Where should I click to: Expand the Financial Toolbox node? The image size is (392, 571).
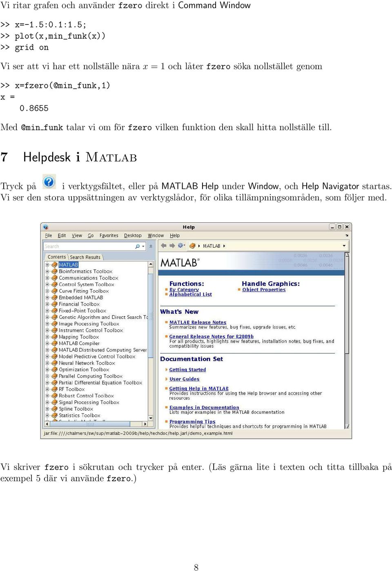coord(47,304)
